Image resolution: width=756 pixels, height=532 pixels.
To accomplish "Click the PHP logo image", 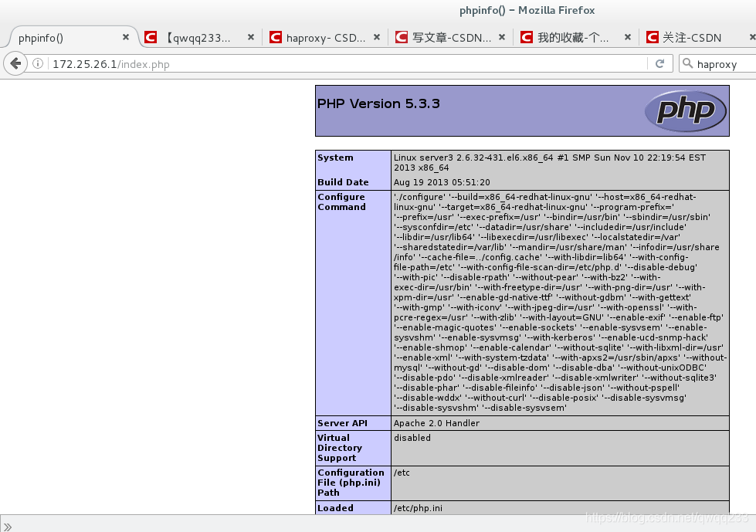I will (x=686, y=111).
